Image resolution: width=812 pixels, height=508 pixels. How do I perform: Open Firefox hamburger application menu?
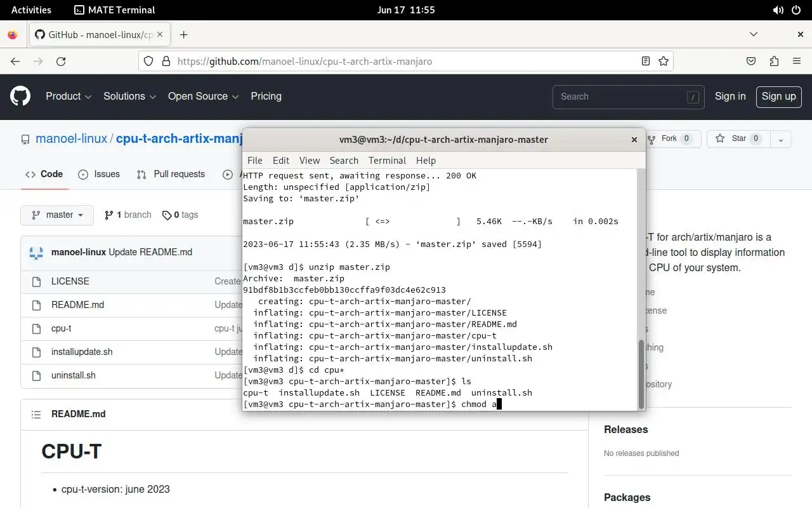coord(797,62)
